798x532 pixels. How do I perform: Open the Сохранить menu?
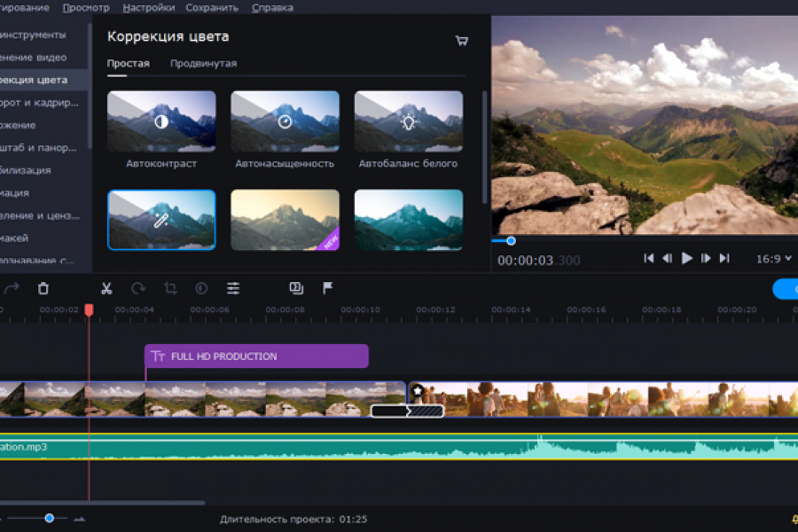(212, 8)
